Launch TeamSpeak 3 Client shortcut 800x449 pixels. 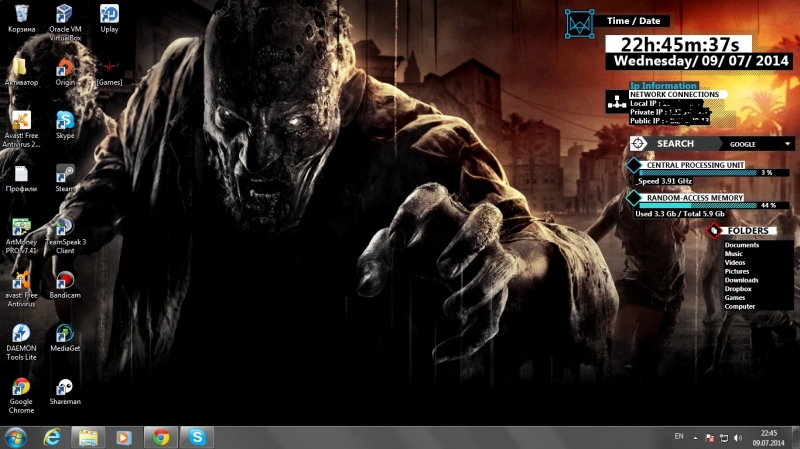[65, 236]
